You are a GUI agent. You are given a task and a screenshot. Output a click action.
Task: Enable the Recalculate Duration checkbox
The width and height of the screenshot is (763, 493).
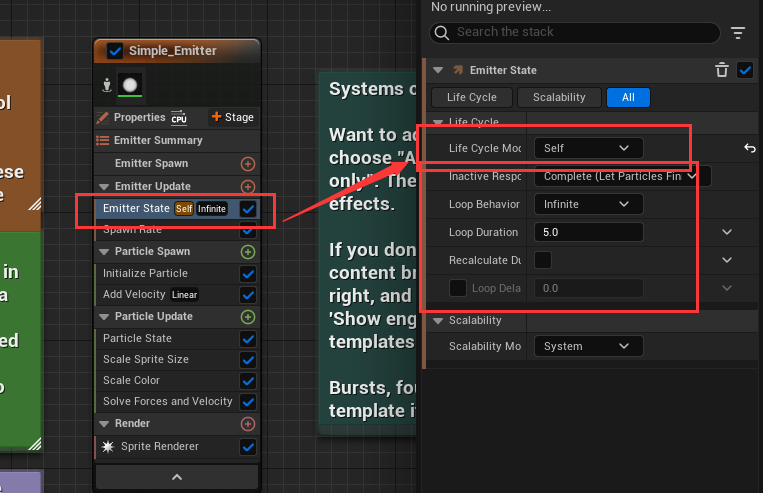coord(542,260)
